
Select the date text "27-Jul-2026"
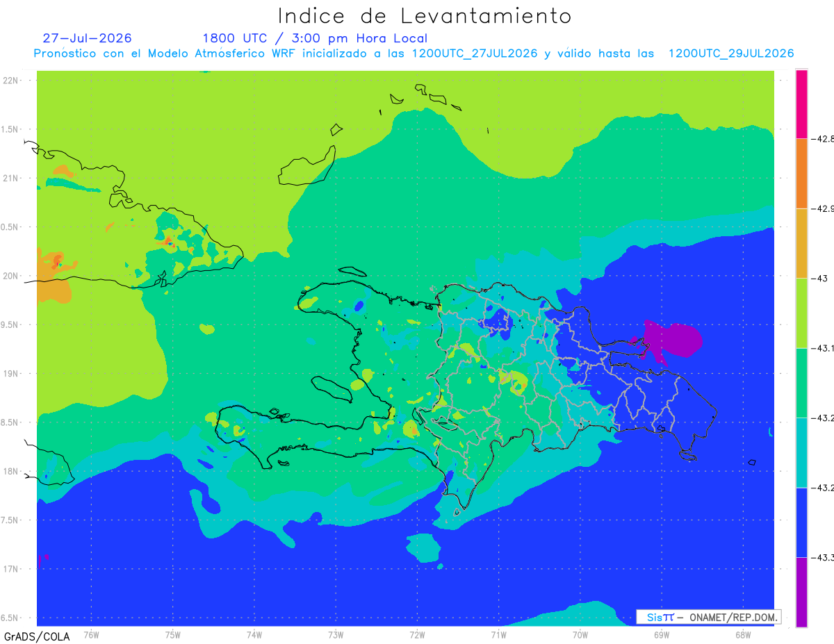pos(88,38)
